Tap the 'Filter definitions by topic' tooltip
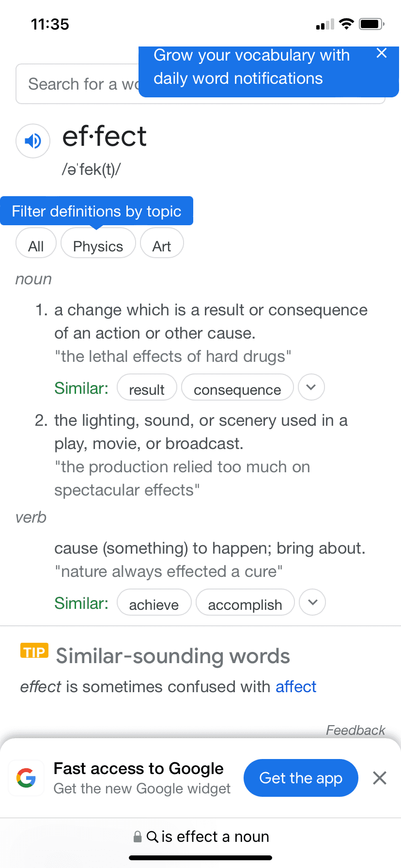 [x=96, y=211]
